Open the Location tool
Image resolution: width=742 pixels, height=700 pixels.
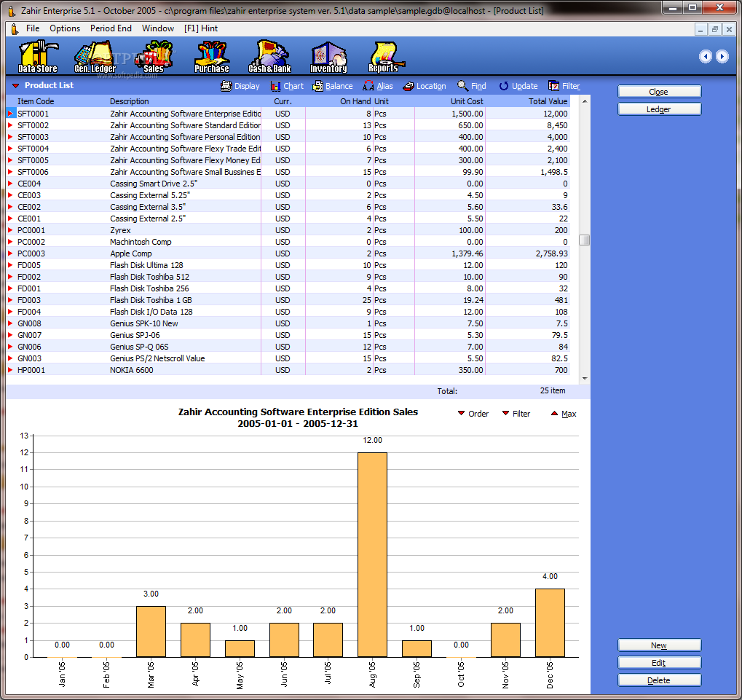click(x=424, y=86)
